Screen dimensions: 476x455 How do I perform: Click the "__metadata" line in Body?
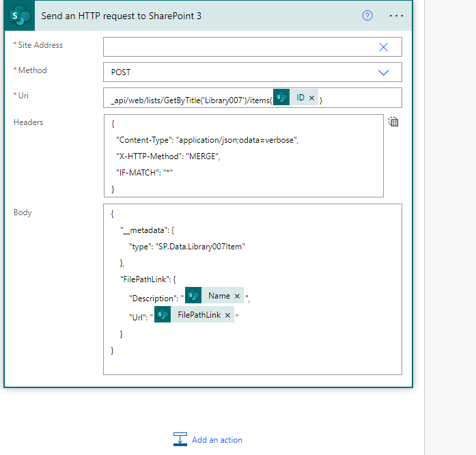point(148,230)
